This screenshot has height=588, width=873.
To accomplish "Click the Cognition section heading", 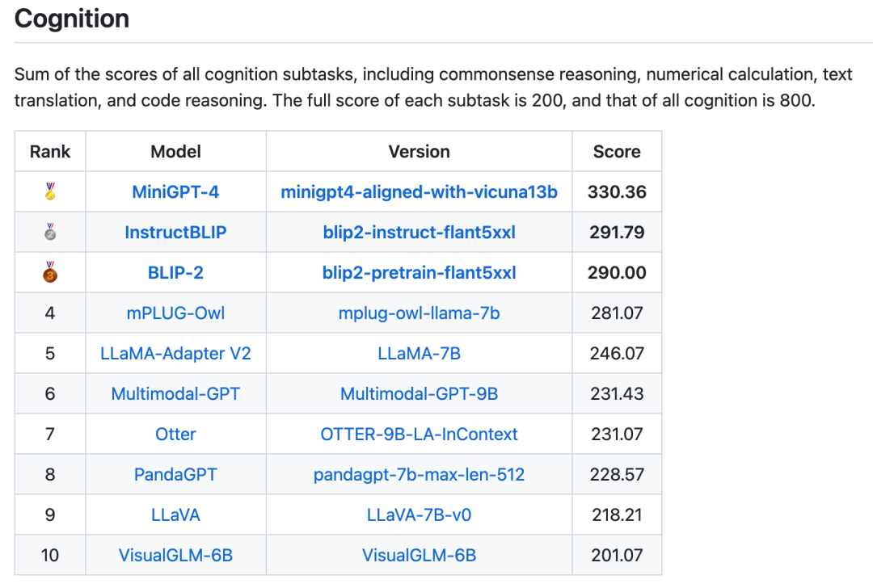I will (x=72, y=19).
